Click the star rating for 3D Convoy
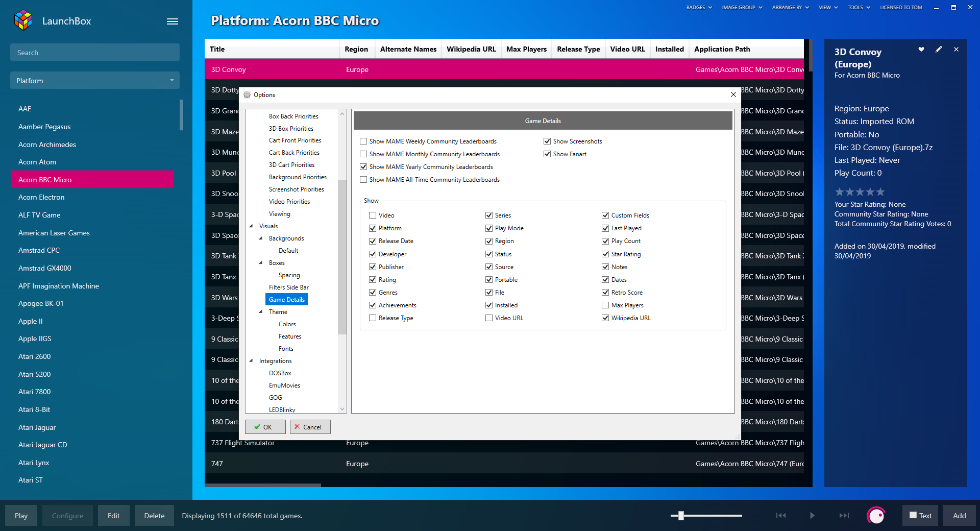980x531 pixels. coord(860,192)
